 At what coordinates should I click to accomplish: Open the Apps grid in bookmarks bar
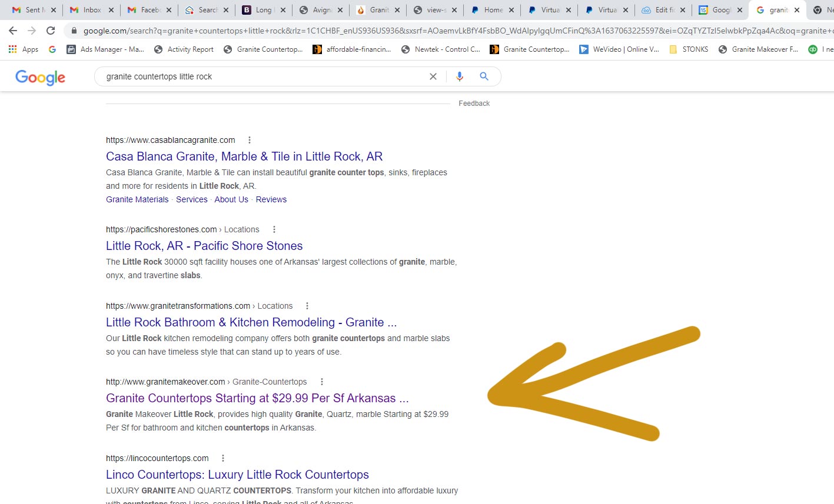24,49
